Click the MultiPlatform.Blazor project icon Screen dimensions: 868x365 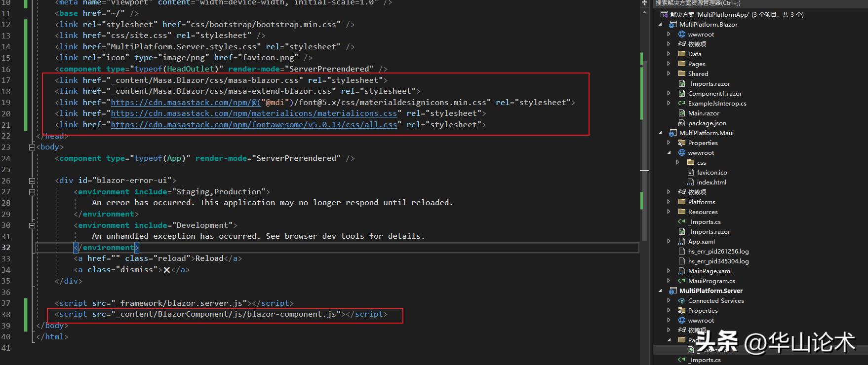pyautogui.click(x=672, y=24)
